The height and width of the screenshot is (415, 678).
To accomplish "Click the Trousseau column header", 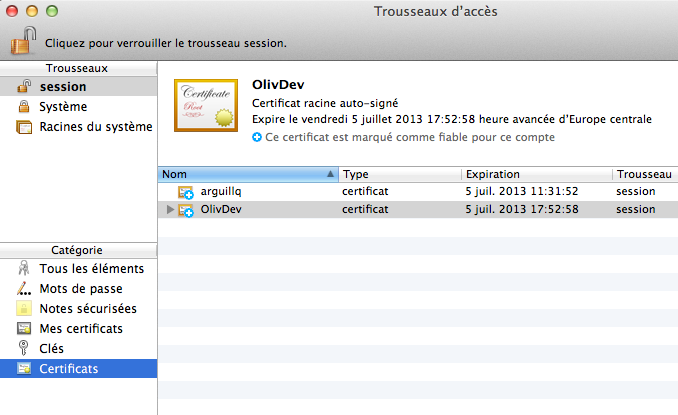I will pos(644,174).
